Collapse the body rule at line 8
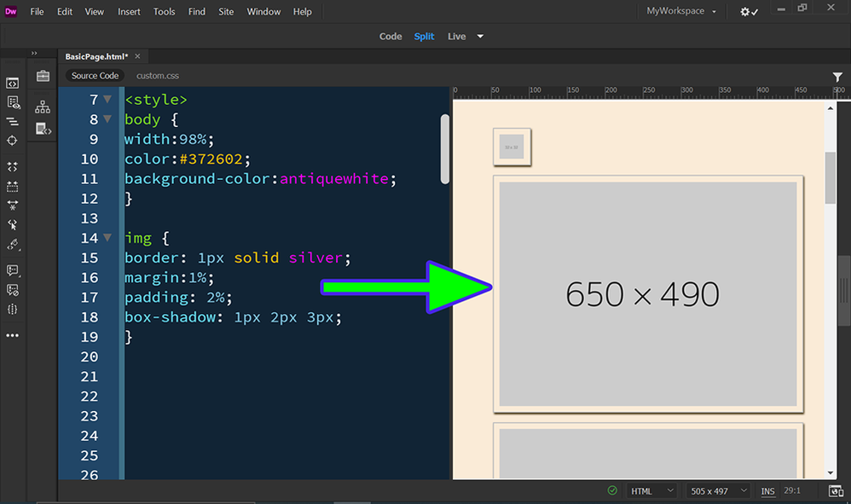This screenshot has height=504, width=851. (107, 119)
